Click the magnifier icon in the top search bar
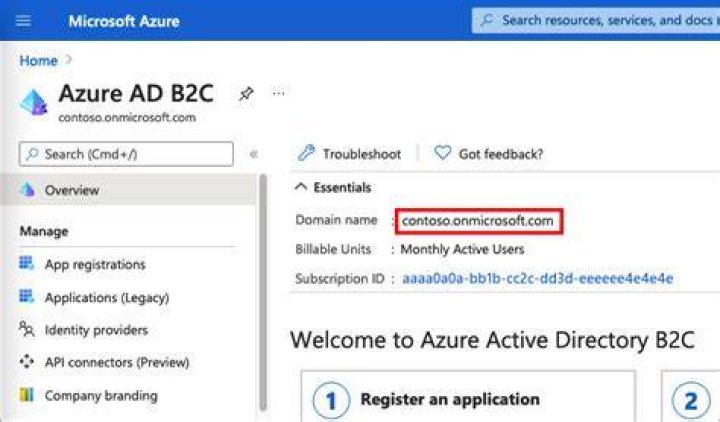Screen dimensions: 720x422 tap(487, 20)
